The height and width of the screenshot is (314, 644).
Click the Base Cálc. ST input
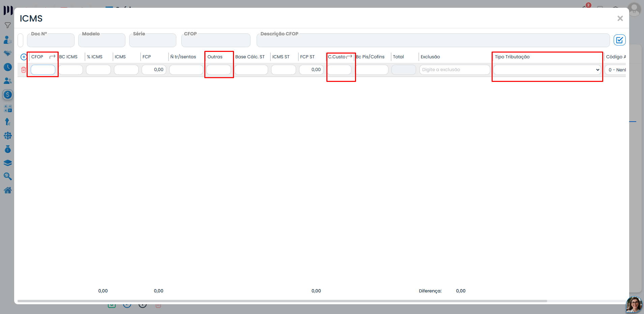(x=251, y=70)
